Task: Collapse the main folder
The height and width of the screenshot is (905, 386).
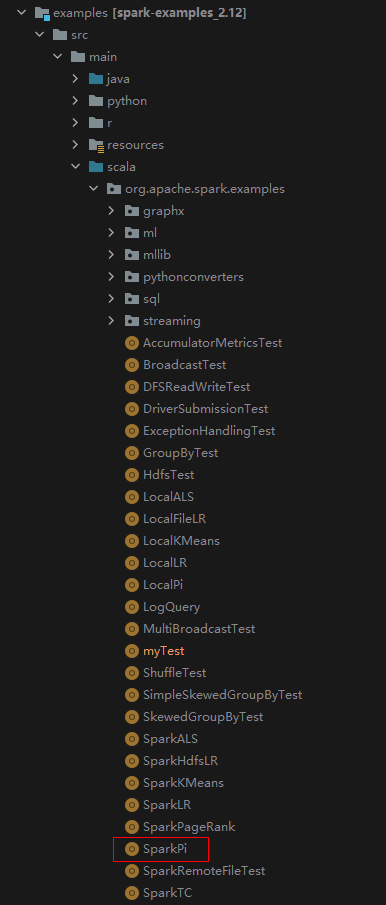Action: (x=57, y=57)
